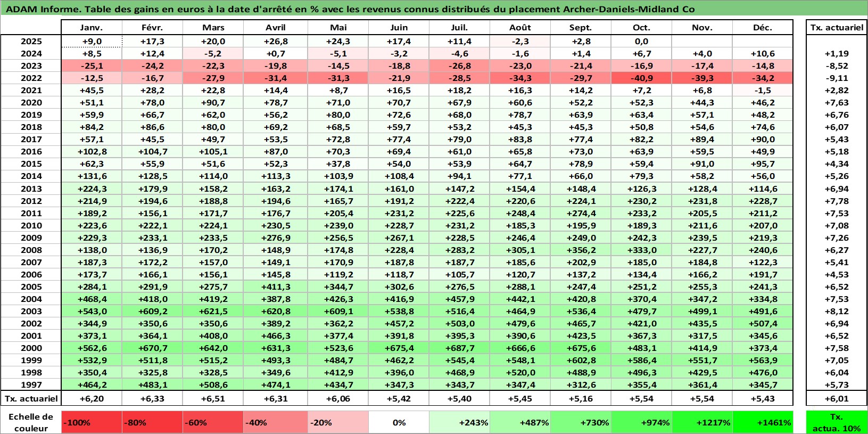Select the 2025 row label

(31, 42)
